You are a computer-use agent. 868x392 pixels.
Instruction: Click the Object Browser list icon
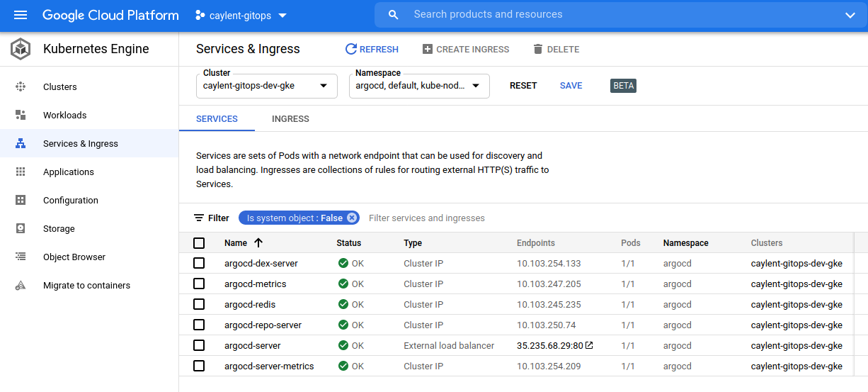click(21, 257)
